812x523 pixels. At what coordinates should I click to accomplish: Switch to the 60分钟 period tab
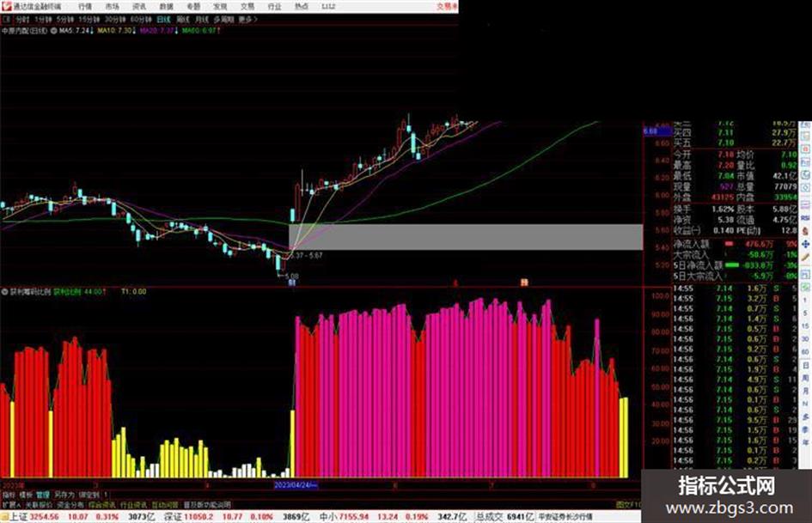pyautogui.click(x=141, y=19)
